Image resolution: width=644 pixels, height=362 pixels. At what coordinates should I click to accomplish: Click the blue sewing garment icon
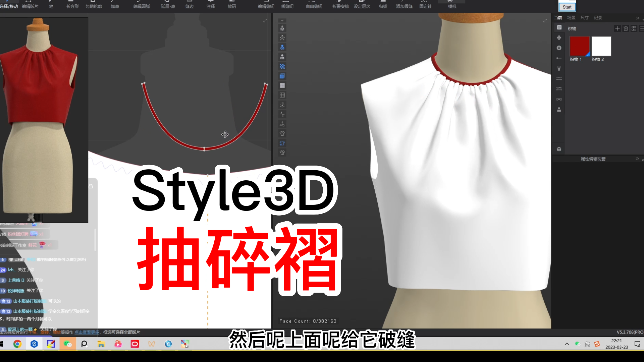click(x=282, y=143)
